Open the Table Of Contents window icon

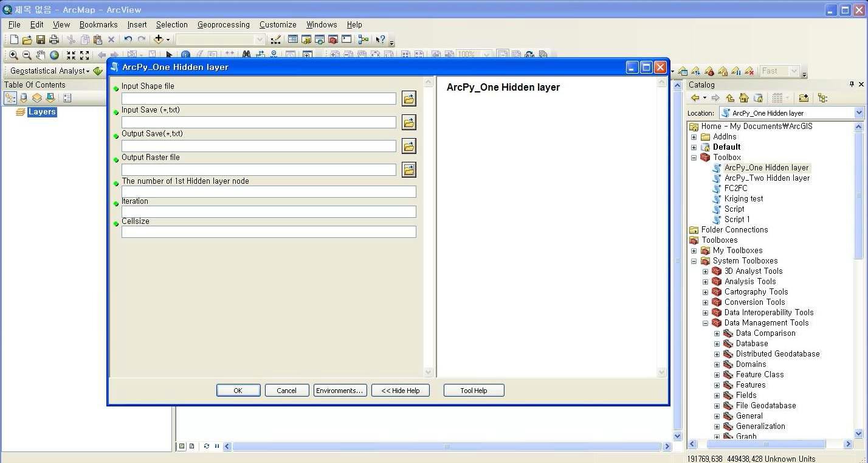(x=292, y=40)
